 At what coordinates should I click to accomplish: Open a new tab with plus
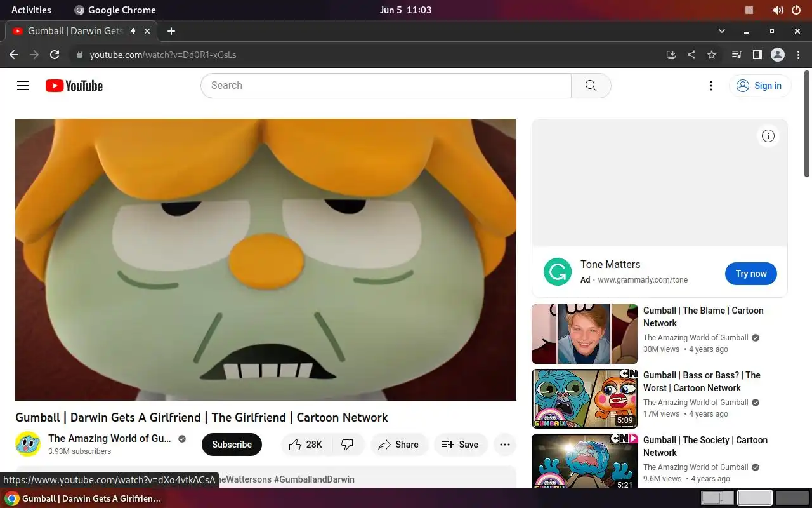pos(171,30)
